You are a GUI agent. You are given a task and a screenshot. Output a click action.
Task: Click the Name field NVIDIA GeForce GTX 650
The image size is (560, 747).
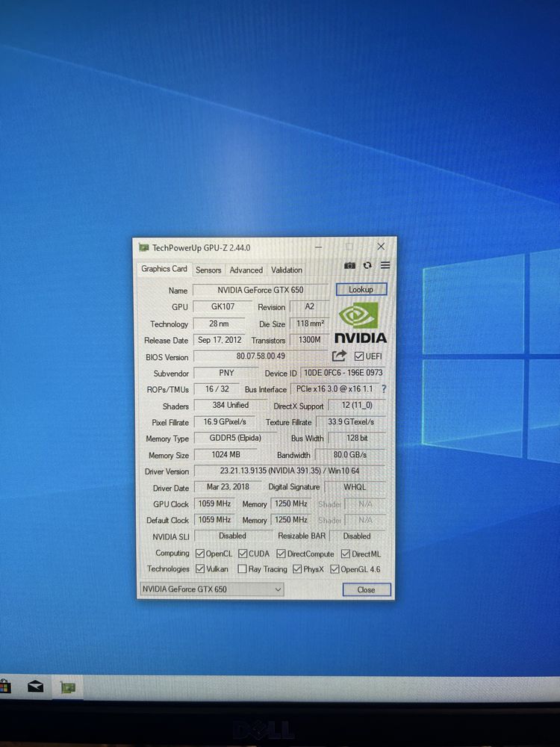(x=261, y=290)
